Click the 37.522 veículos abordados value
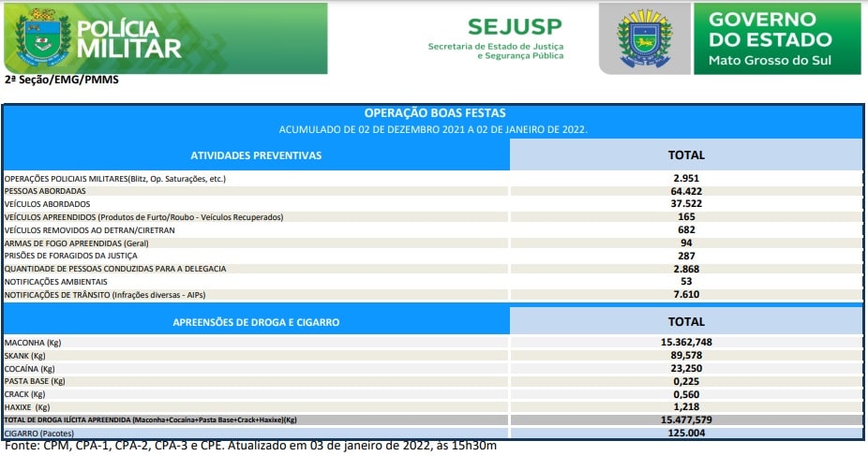The height and width of the screenshot is (456, 868). pos(685,203)
